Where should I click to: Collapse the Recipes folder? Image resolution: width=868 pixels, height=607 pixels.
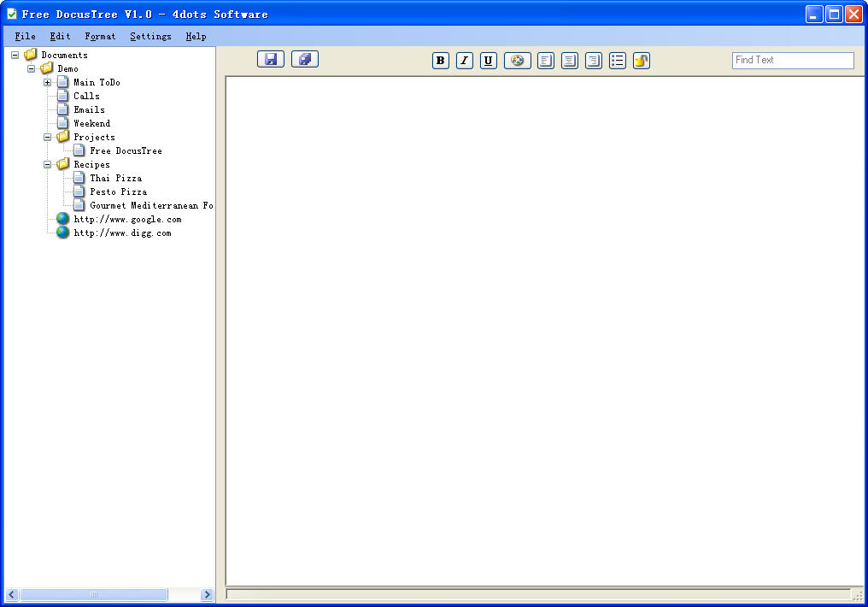48,164
